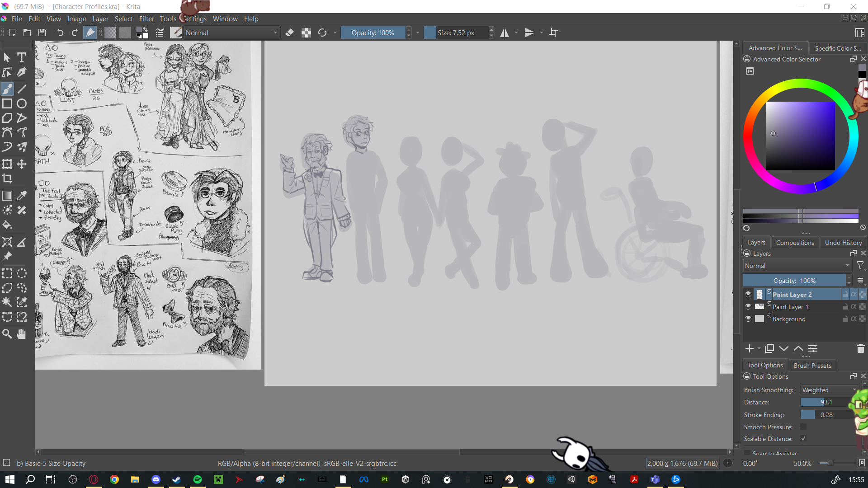
Task: Open the Filter menu
Action: 146,19
